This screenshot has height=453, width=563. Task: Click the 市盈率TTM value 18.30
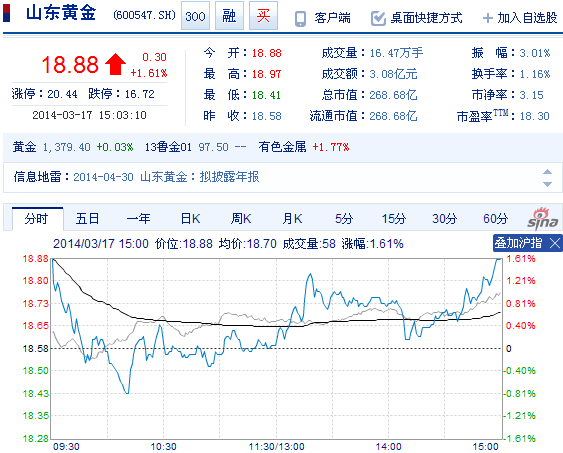535,116
